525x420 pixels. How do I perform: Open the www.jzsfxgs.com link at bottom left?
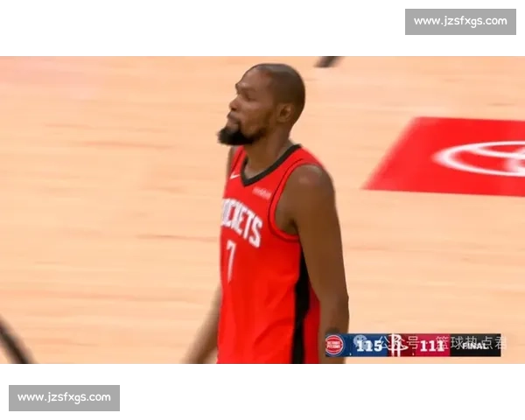[66, 398]
